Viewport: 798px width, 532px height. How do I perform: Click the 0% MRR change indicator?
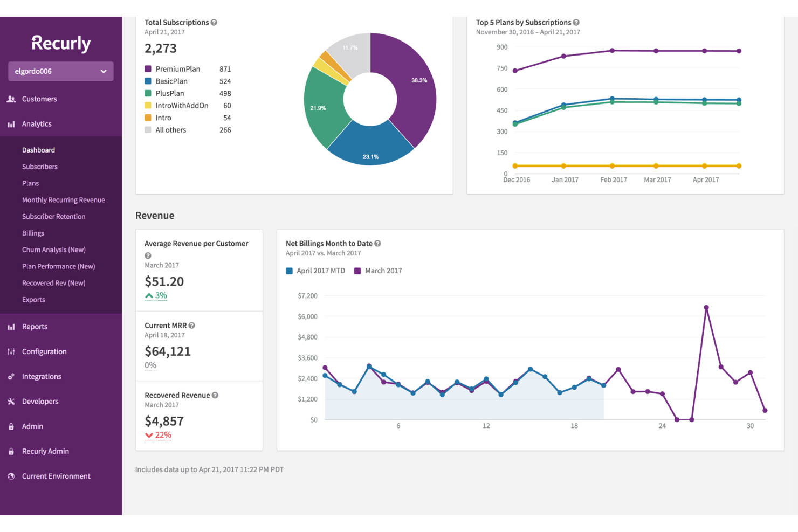(150, 365)
